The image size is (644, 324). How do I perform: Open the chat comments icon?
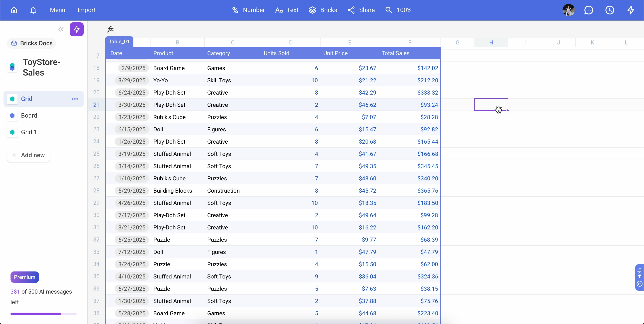tap(589, 10)
